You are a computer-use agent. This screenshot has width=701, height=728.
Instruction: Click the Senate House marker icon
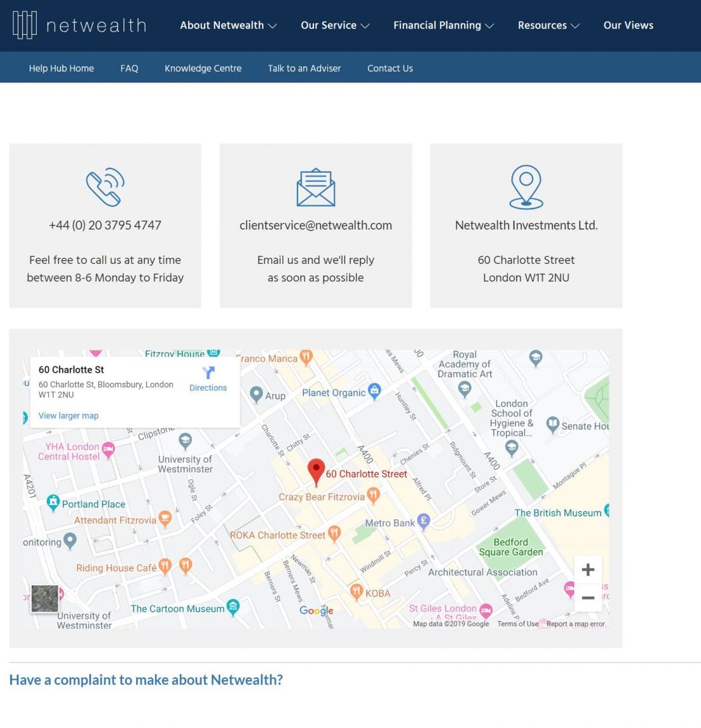pyautogui.click(x=552, y=424)
